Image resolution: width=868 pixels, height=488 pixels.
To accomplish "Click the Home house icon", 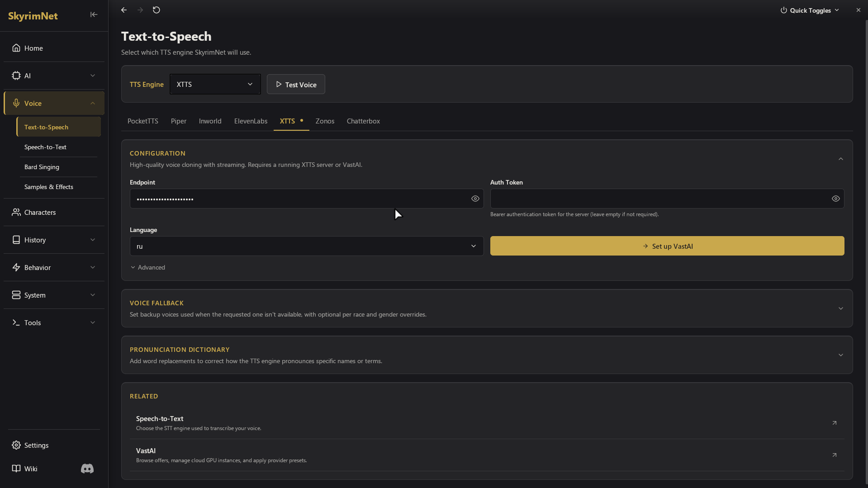I will point(16,48).
